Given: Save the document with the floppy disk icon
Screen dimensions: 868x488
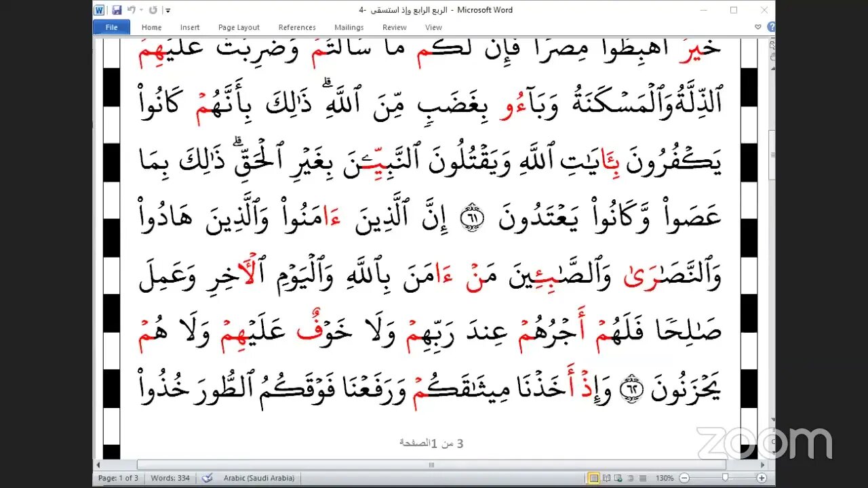Looking at the screenshot, I should point(117,10).
